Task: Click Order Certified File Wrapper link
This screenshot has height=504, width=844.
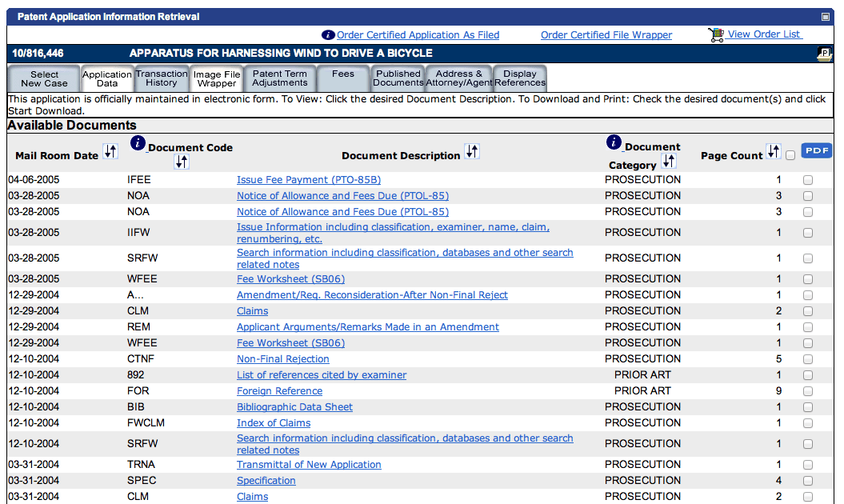Action: point(606,35)
